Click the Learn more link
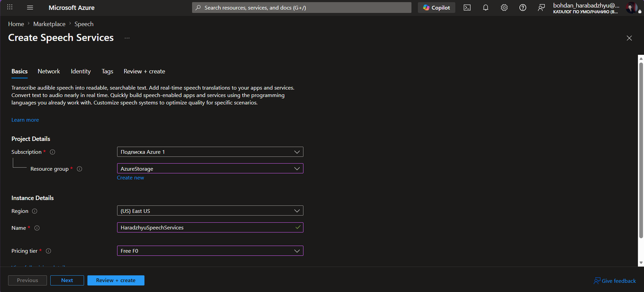The width and height of the screenshot is (644, 292). (x=25, y=120)
